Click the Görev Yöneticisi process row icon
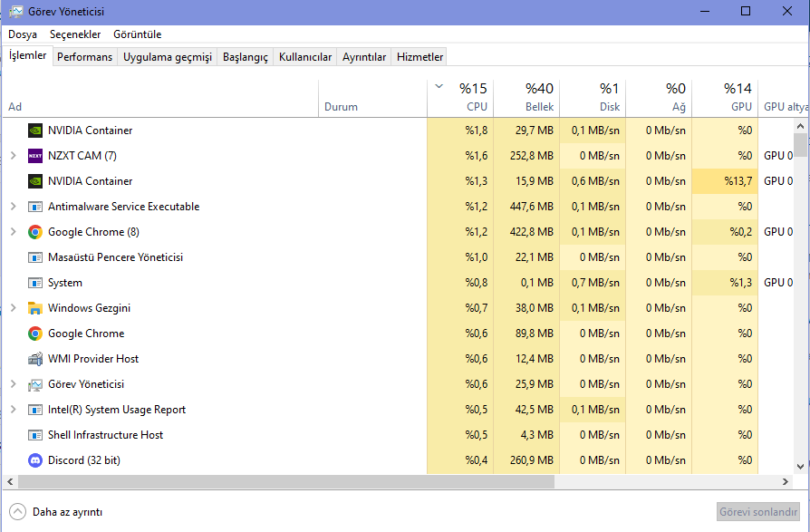 35,384
